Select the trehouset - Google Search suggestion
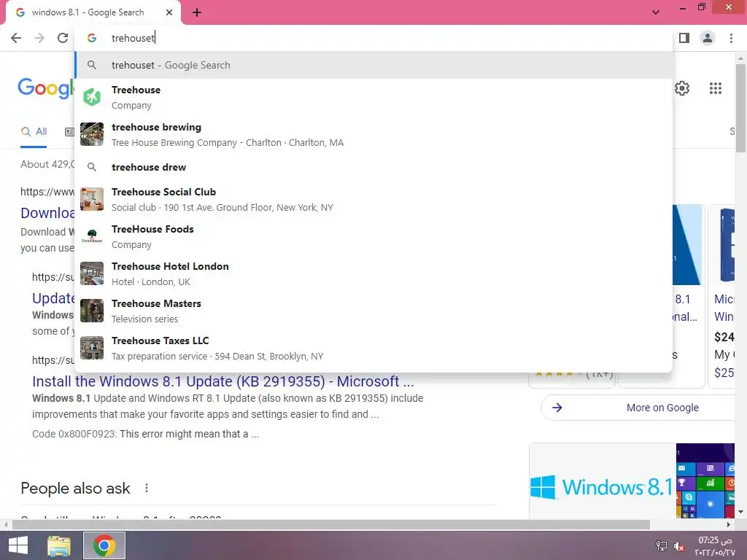747x560 pixels. tap(373, 65)
